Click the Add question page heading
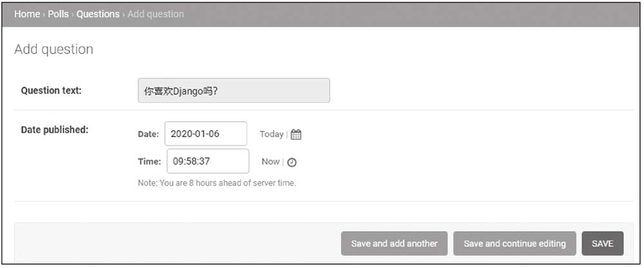 (54, 50)
